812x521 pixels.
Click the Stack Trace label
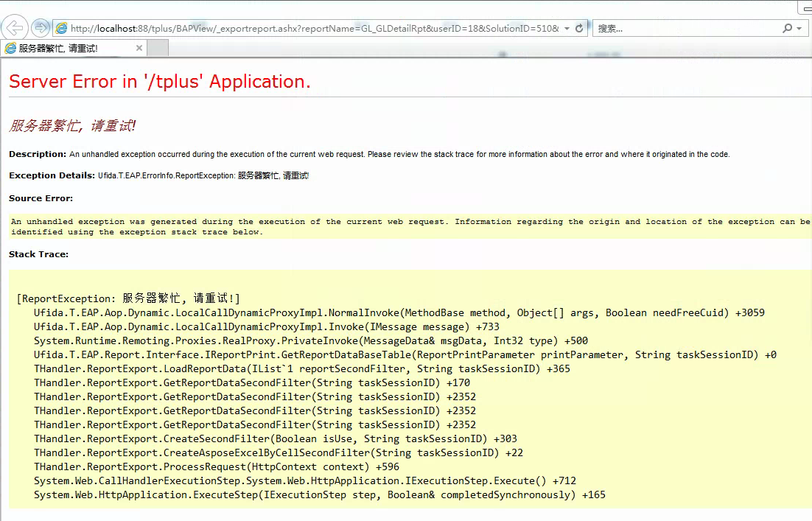coord(38,254)
